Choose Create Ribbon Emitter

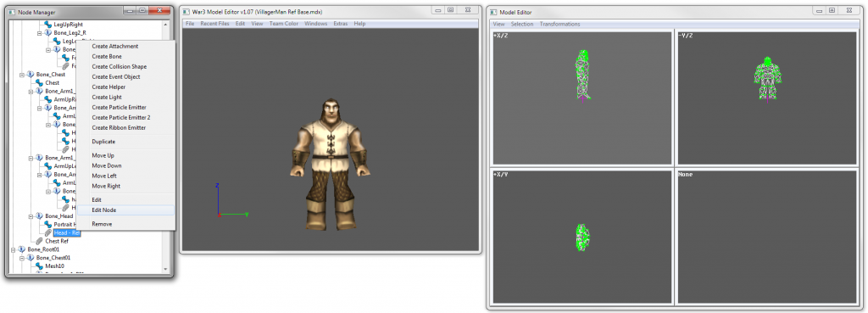coord(119,127)
